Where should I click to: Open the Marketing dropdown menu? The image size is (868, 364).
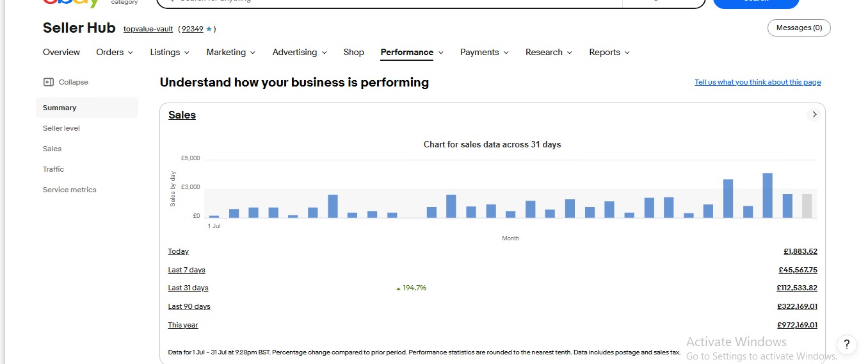230,53
